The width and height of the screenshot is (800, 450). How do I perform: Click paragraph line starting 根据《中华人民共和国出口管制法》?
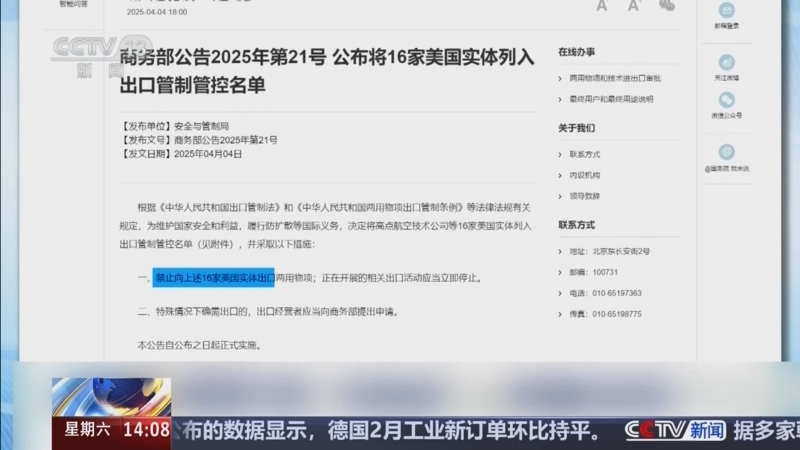pyautogui.click(x=334, y=207)
